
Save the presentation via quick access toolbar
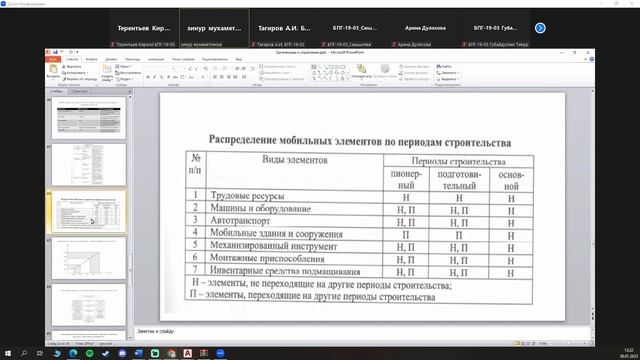tap(55, 52)
